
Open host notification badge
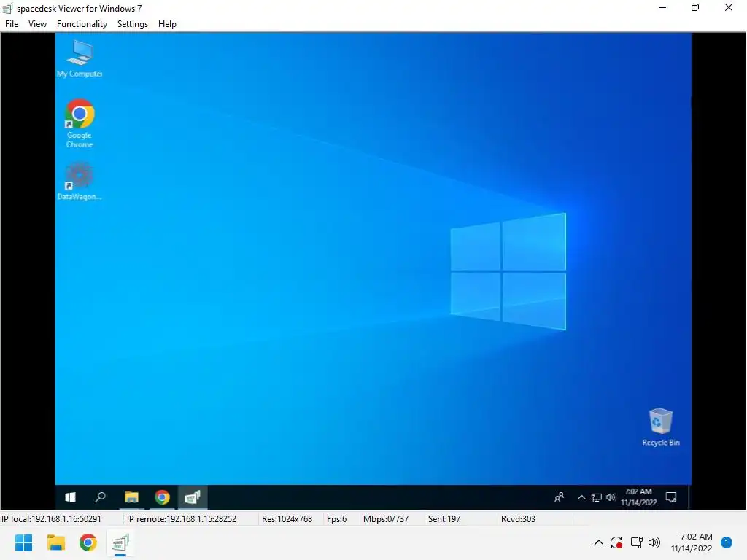click(x=727, y=542)
